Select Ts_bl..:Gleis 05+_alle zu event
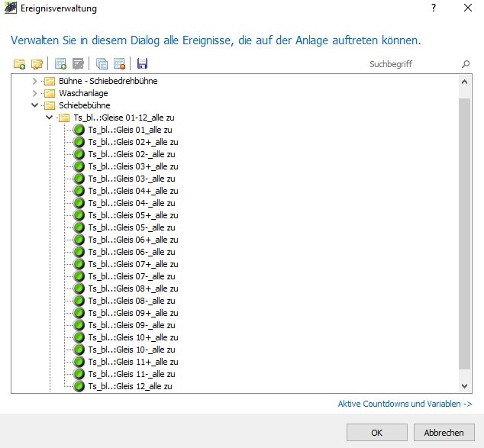The height and width of the screenshot is (448, 484). 133,215
